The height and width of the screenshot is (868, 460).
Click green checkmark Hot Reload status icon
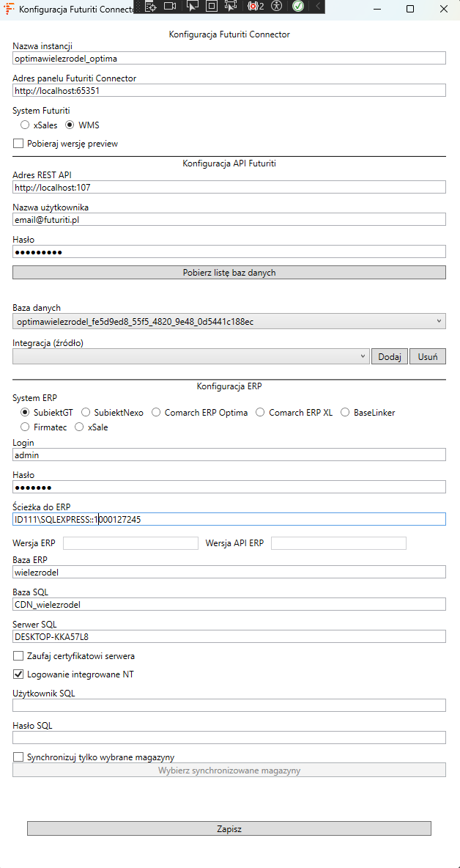(298, 6)
